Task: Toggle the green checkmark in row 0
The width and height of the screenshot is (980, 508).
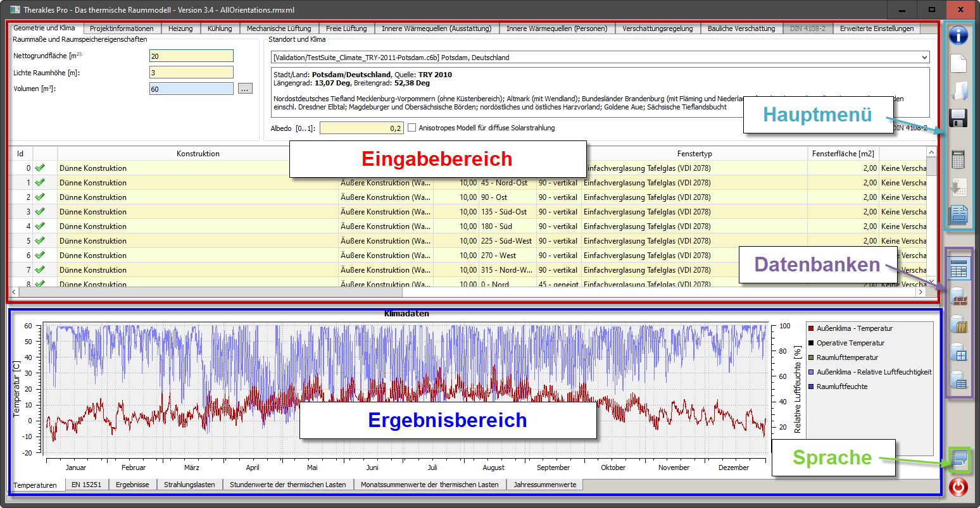Action: pyautogui.click(x=40, y=168)
